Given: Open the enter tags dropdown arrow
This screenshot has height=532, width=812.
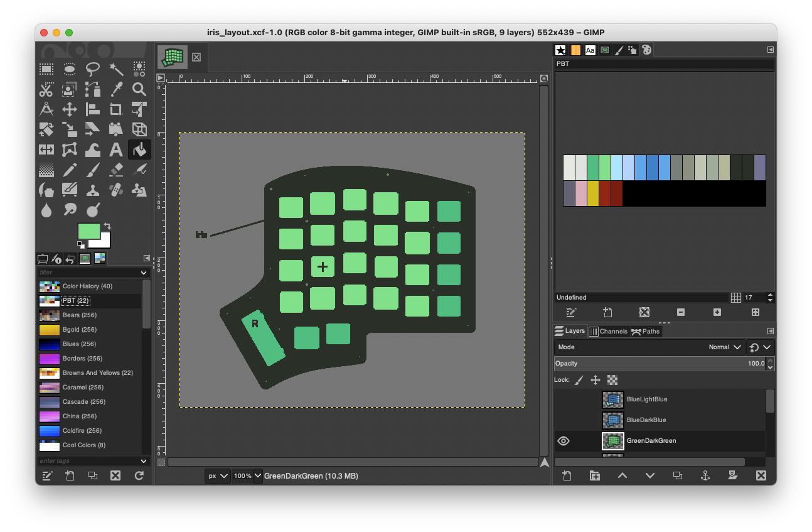Looking at the screenshot, I should click(x=144, y=461).
